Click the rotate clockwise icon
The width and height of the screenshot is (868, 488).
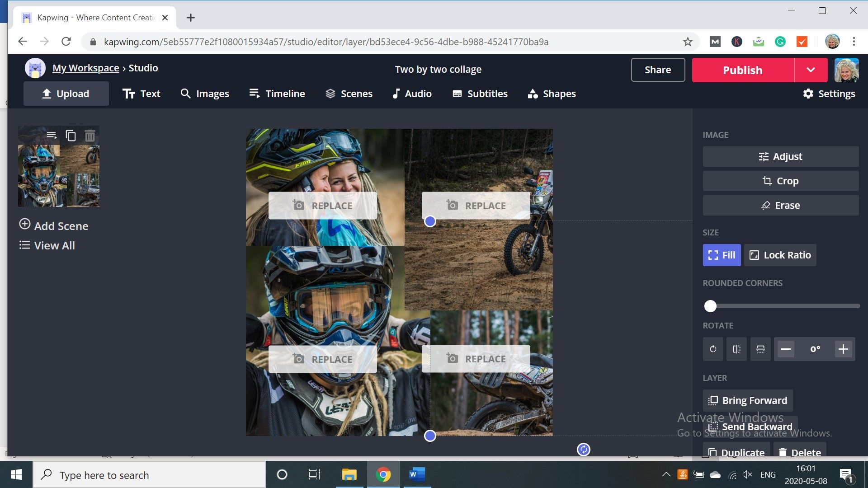click(x=713, y=349)
